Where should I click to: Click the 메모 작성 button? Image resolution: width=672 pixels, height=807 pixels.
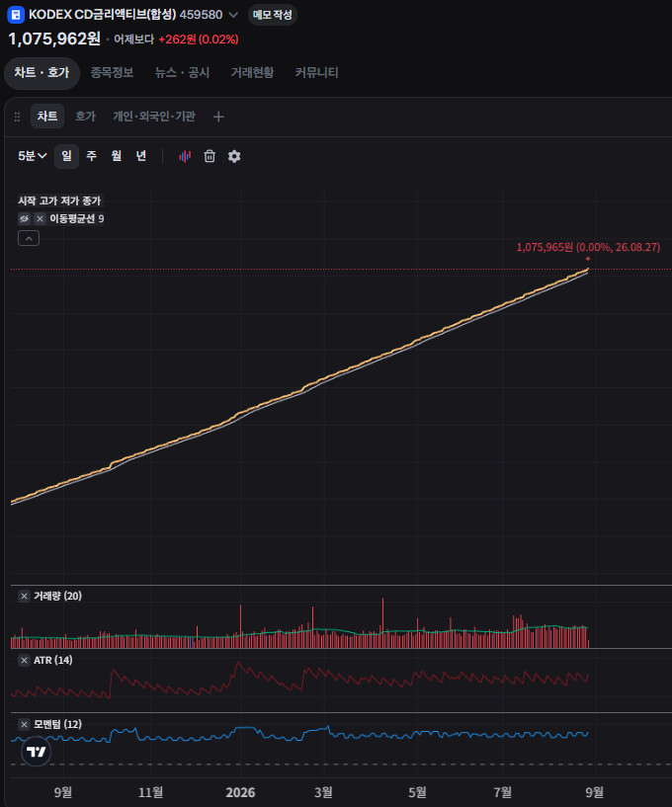[273, 15]
